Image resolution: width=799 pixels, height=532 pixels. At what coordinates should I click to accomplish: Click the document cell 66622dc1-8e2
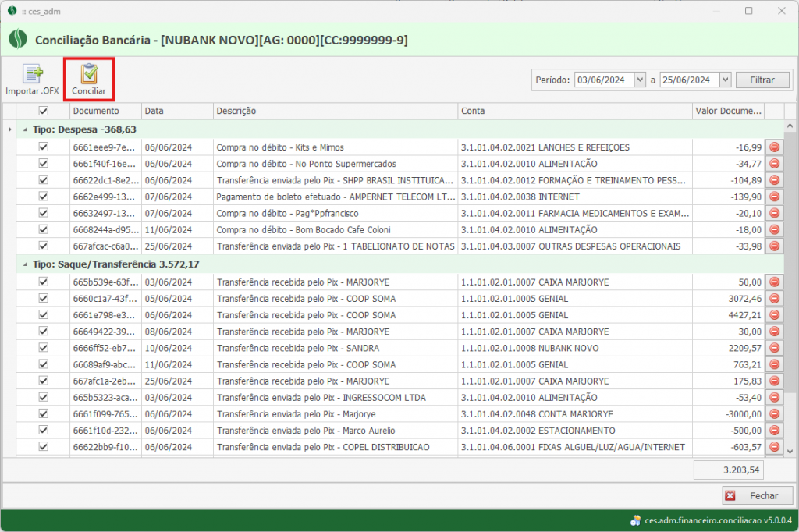[x=105, y=180]
